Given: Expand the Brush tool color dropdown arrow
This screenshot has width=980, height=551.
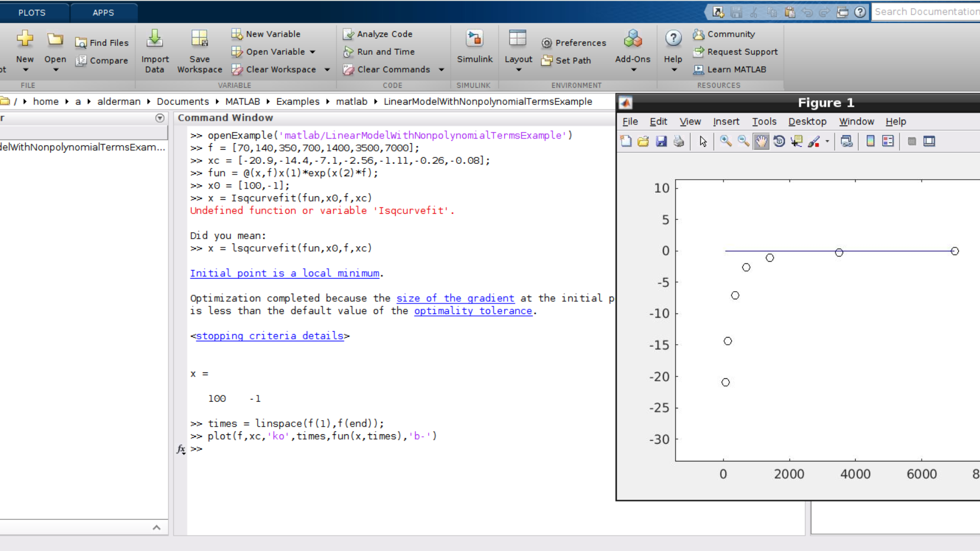Looking at the screenshot, I should 827,141.
